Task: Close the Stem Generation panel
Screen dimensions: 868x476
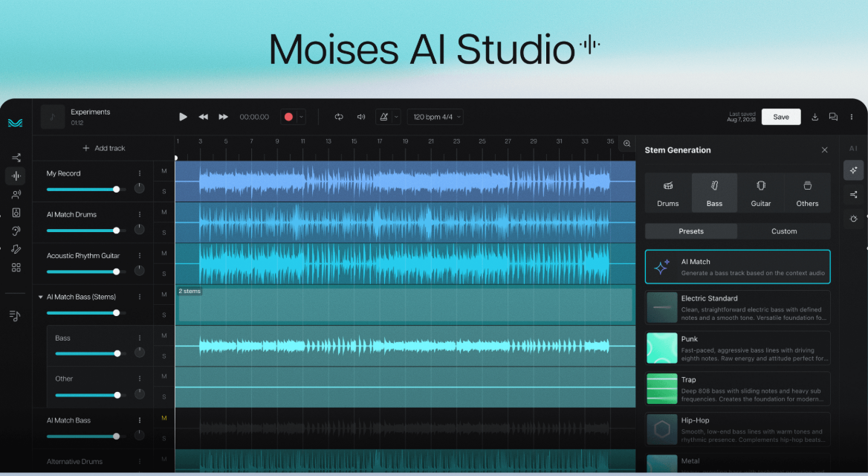Action: (x=824, y=150)
